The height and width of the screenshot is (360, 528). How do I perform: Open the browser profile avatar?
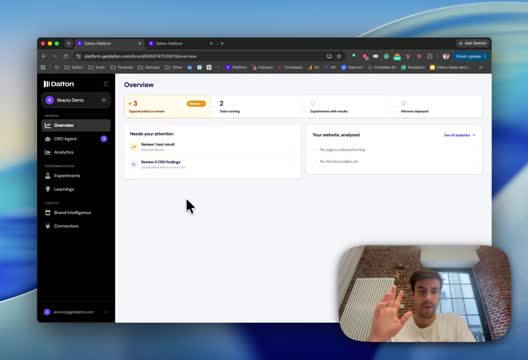pos(446,56)
